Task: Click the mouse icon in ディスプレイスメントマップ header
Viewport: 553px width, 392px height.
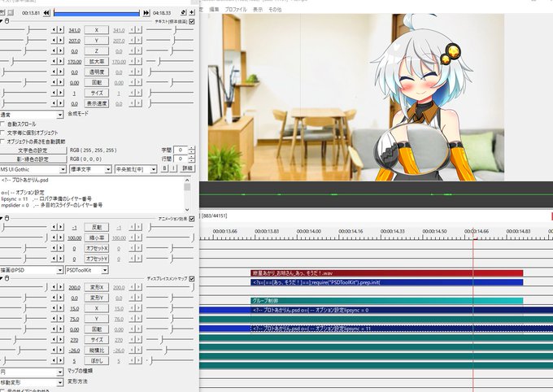Action: [7, 278]
